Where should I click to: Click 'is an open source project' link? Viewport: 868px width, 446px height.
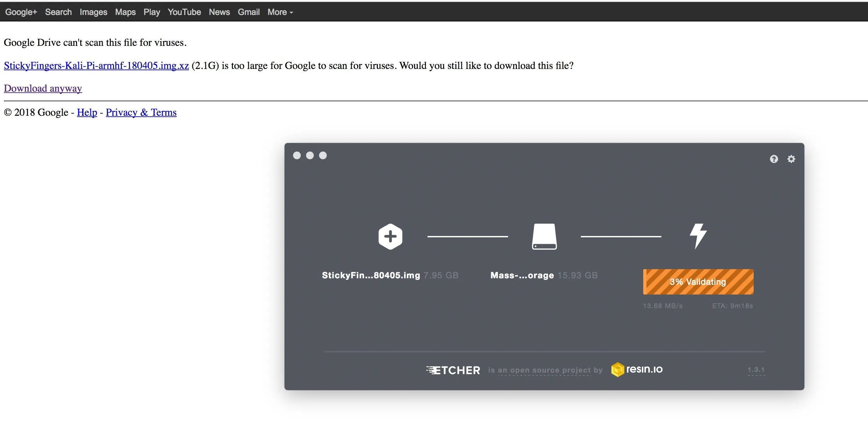tap(544, 370)
